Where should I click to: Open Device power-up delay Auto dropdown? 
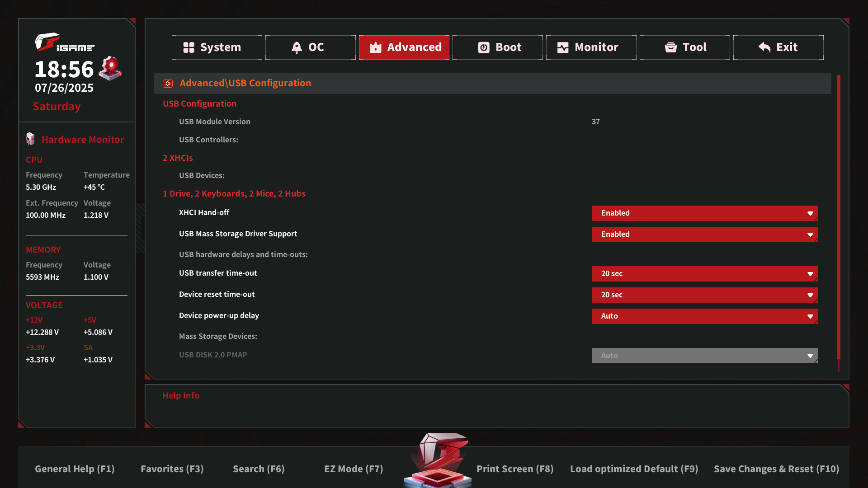coord(704,316)
